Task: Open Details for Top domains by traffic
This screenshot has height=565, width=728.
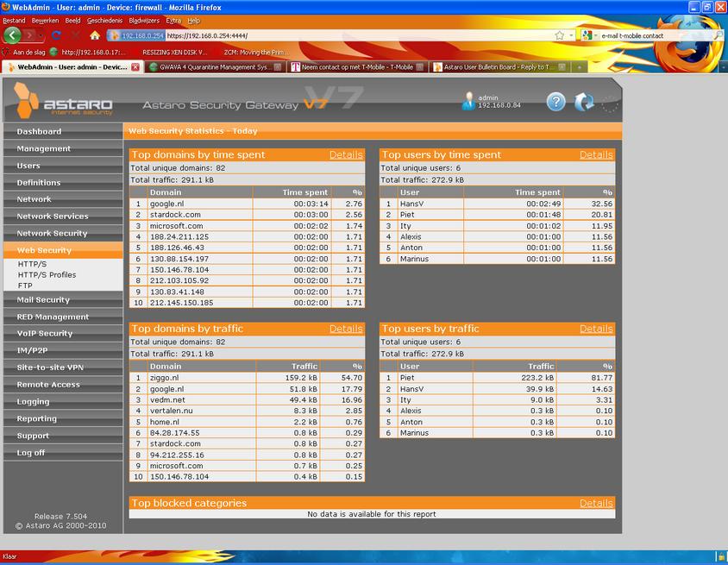Action: click(346, 329)
